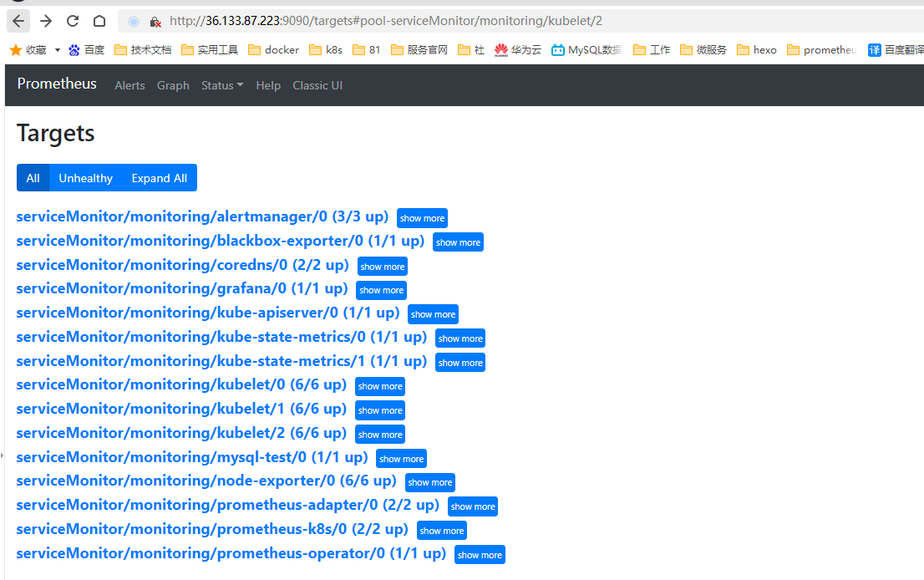This screenshot has height=580, width=924.
Task: Open the Status dropdown menu
Action: (x=222, y=85)
